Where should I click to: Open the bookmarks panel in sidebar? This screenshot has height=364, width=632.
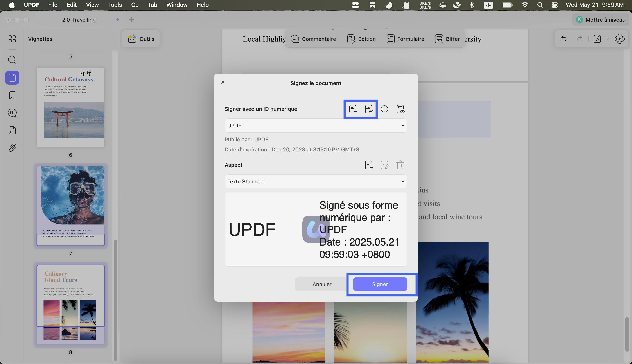pos(12,95)
